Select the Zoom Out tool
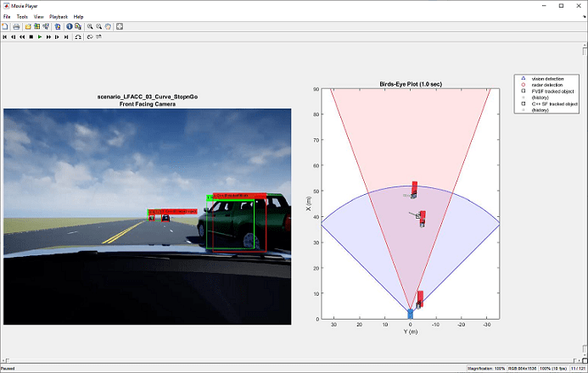588x373 pixels. coord(98,26)
